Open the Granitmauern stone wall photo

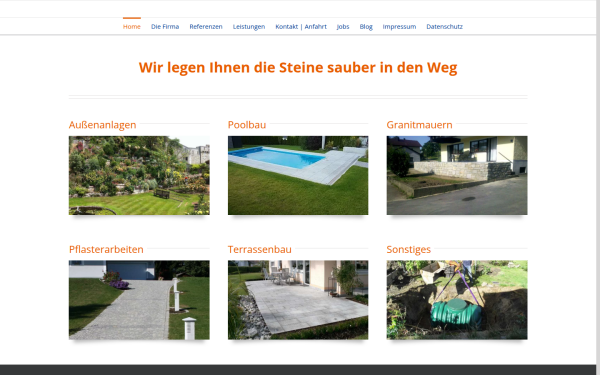pos(457,175)
